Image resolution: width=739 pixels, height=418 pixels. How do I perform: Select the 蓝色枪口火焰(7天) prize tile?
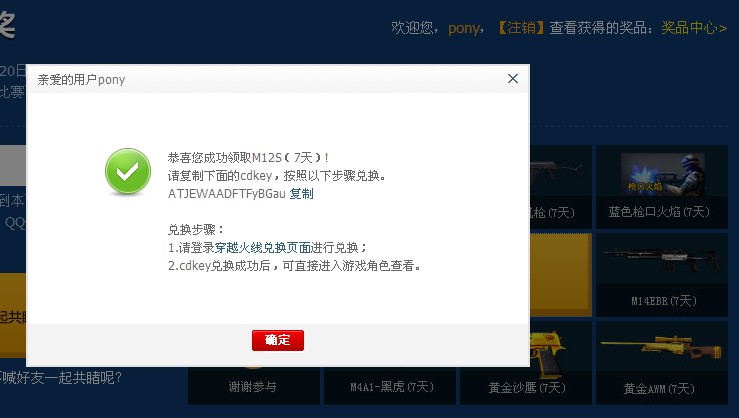(662, 187)
